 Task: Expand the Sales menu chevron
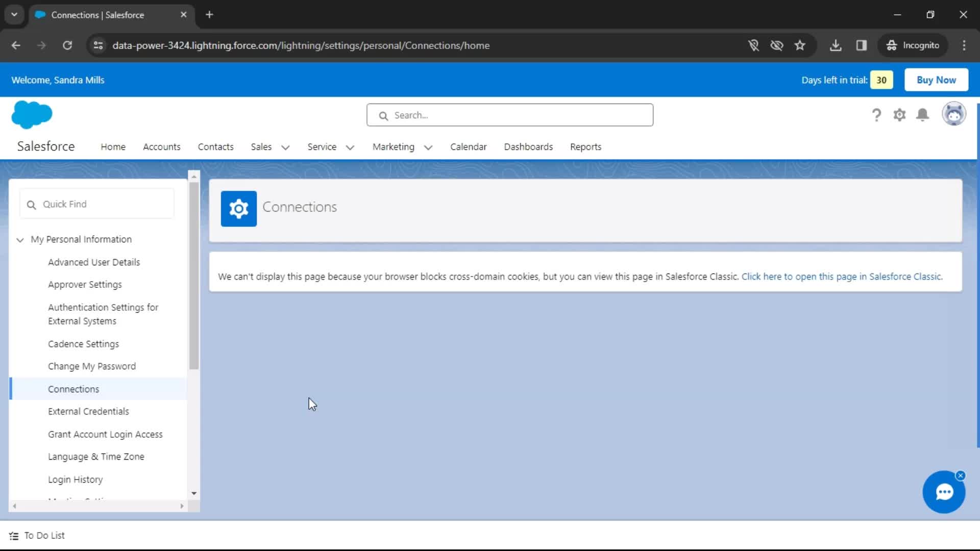[285, 147]
